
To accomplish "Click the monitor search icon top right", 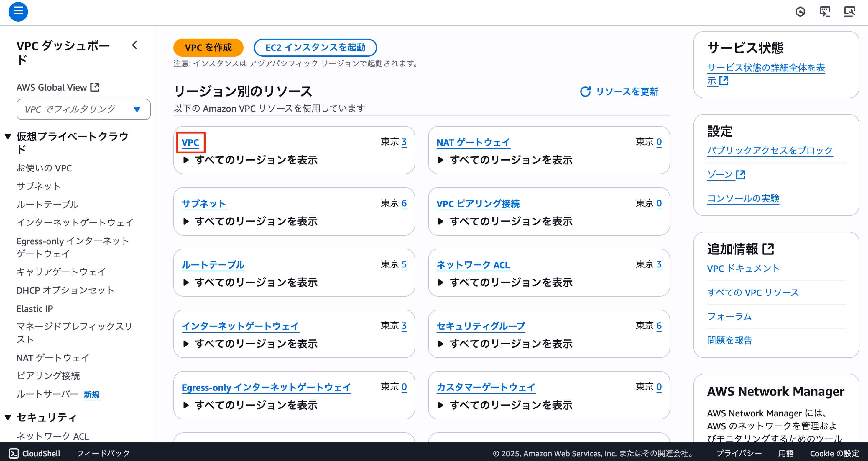I will [849, 12].
